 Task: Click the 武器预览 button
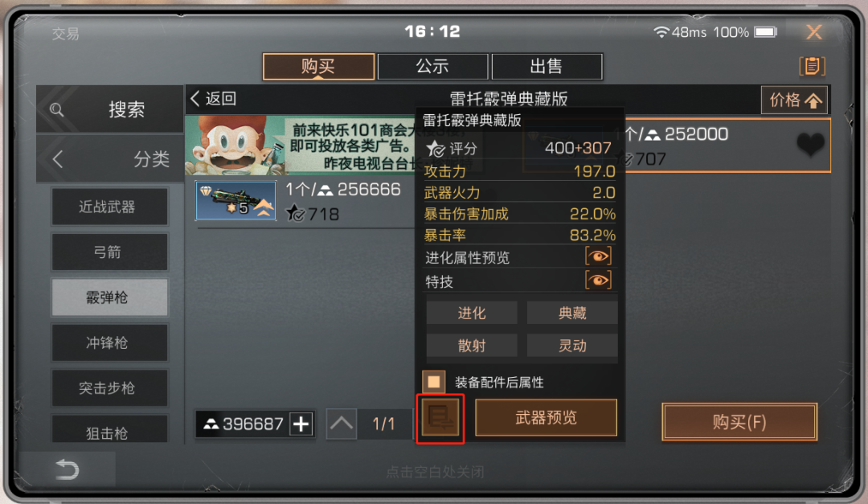[x=546, y=418]
